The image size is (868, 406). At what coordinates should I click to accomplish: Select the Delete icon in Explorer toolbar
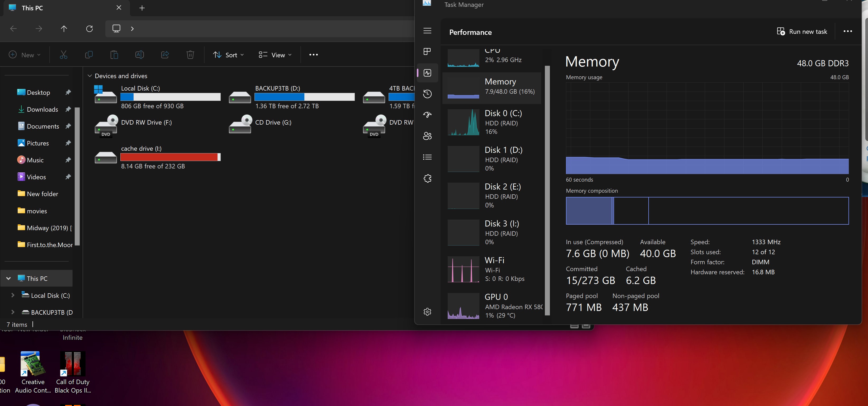click(190, 55)
